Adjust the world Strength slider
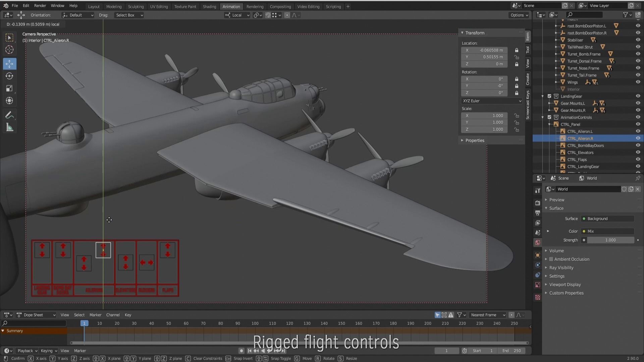The image size is (644, 362). [610, 240]
